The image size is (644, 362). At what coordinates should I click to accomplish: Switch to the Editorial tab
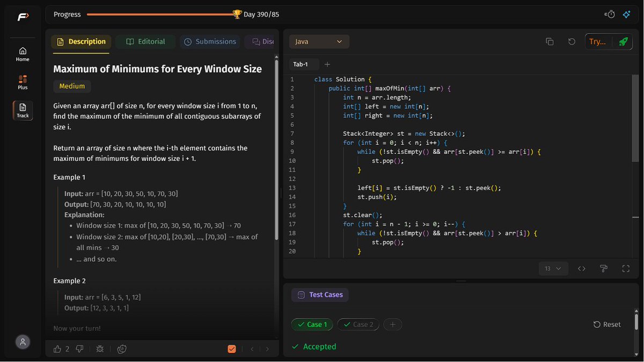[145, 41]
